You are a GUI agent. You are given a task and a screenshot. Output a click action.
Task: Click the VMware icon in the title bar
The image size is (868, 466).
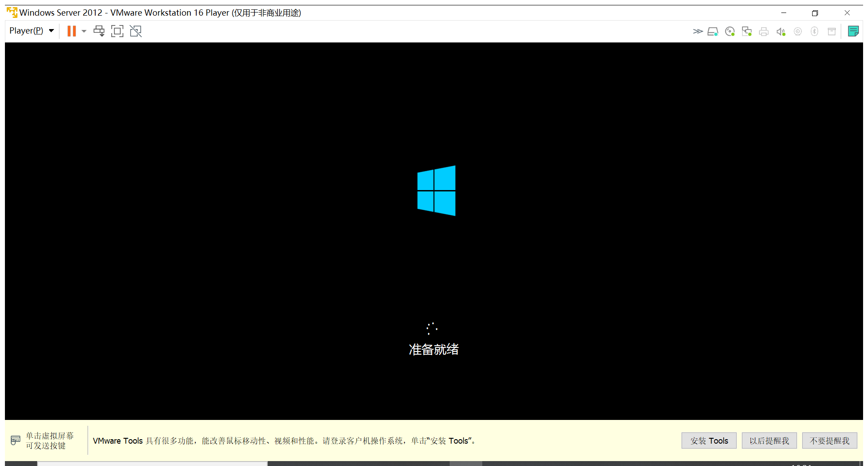pos(12,13)
